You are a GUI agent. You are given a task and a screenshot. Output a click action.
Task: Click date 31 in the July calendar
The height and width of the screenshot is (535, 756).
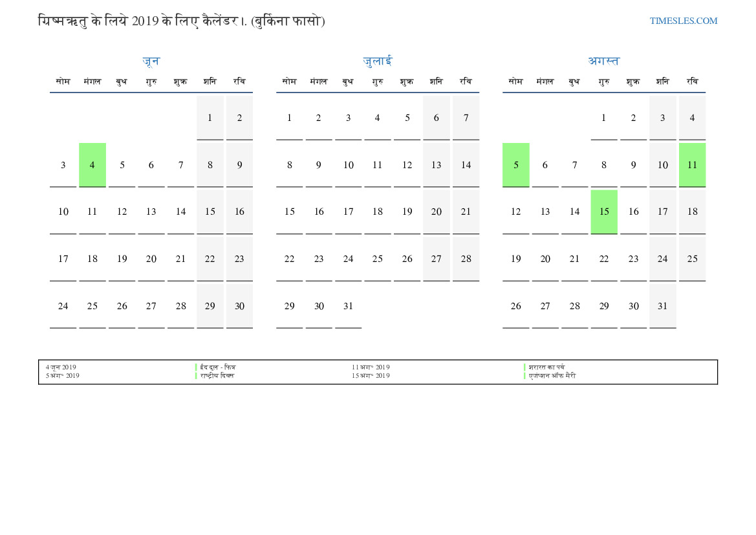click(348, 306)
